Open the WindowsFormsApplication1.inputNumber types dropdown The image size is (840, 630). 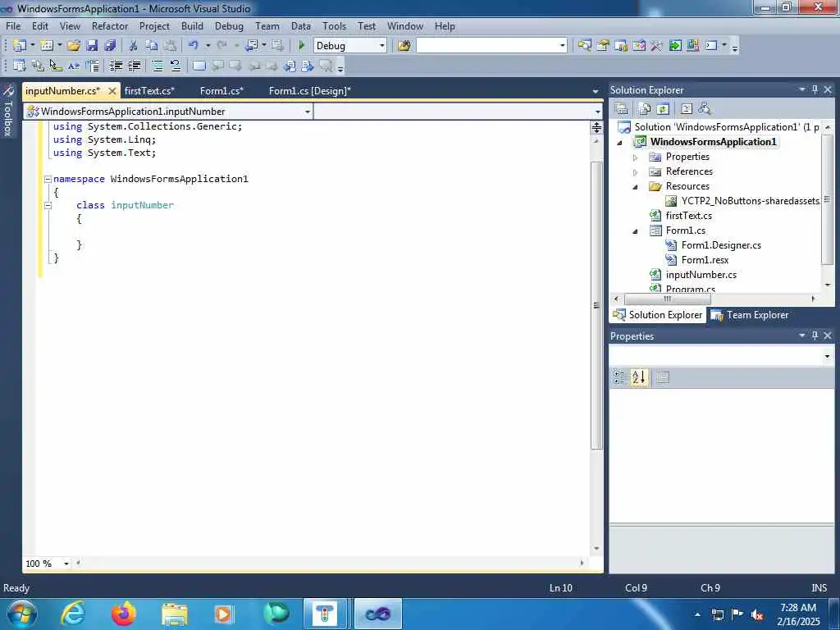[x=308, y=112]
